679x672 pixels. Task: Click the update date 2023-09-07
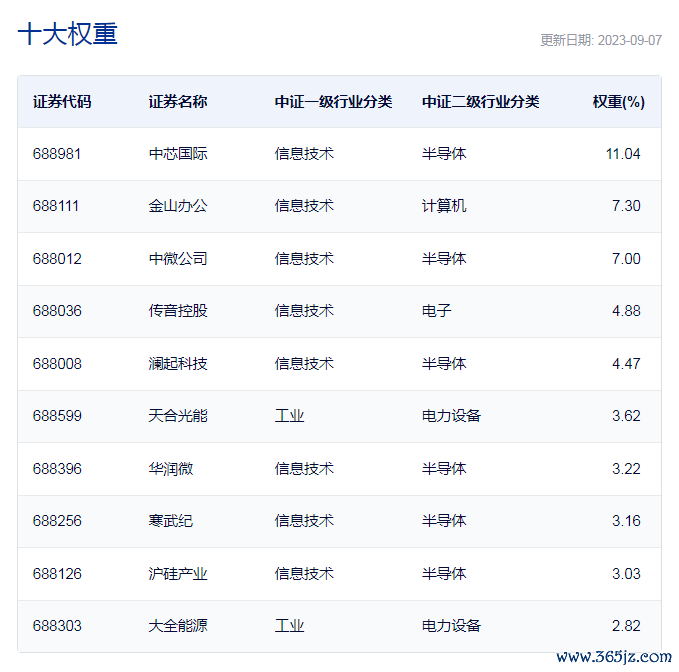pos(630,40)
